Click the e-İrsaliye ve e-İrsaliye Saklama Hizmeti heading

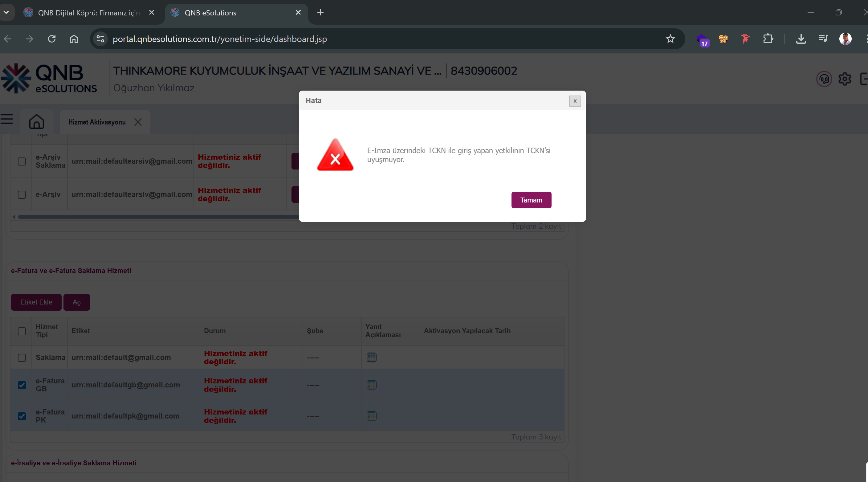(74, 463)
